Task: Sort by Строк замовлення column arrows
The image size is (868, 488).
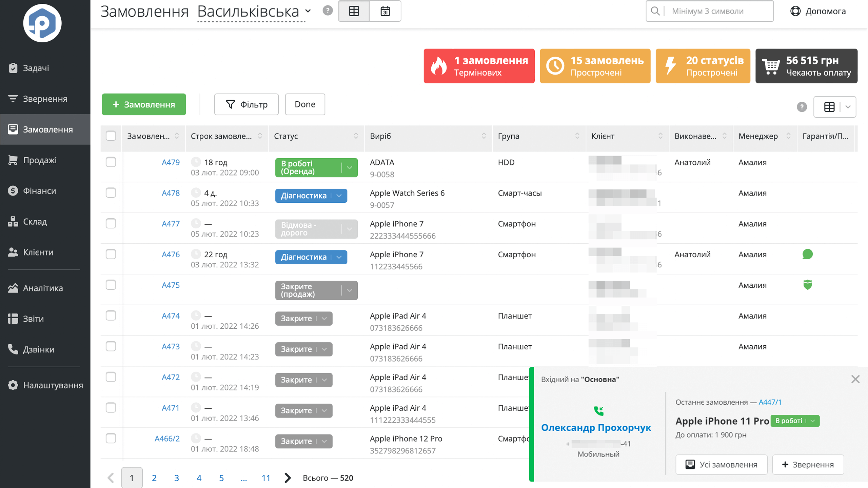Action: pos(260,136)
